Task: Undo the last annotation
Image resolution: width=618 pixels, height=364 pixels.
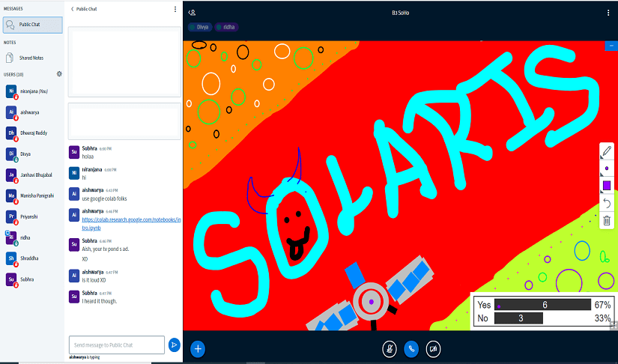Action: [x=607, y=203]
